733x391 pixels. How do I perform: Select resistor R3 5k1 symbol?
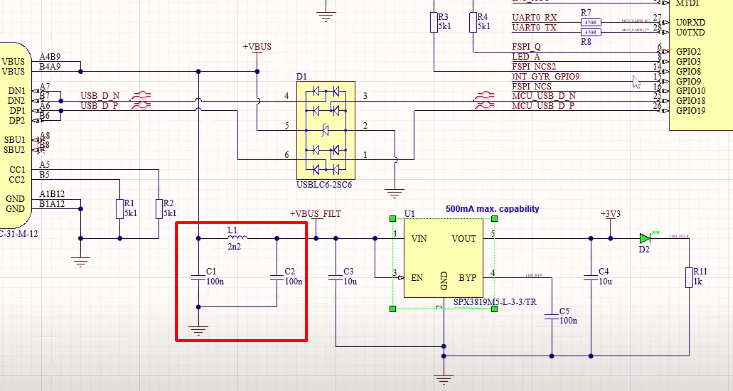434,22
